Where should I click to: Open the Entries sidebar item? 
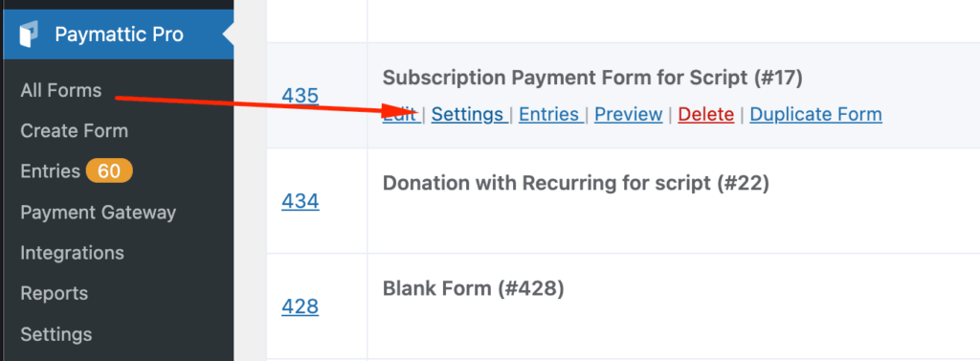click(x=50, y=171)
